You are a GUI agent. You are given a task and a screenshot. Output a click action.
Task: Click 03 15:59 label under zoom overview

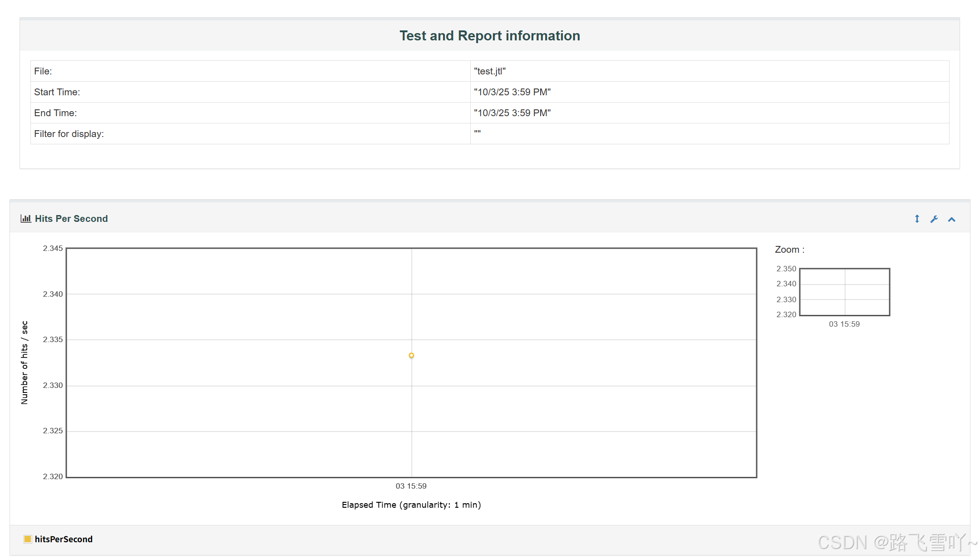844,324
